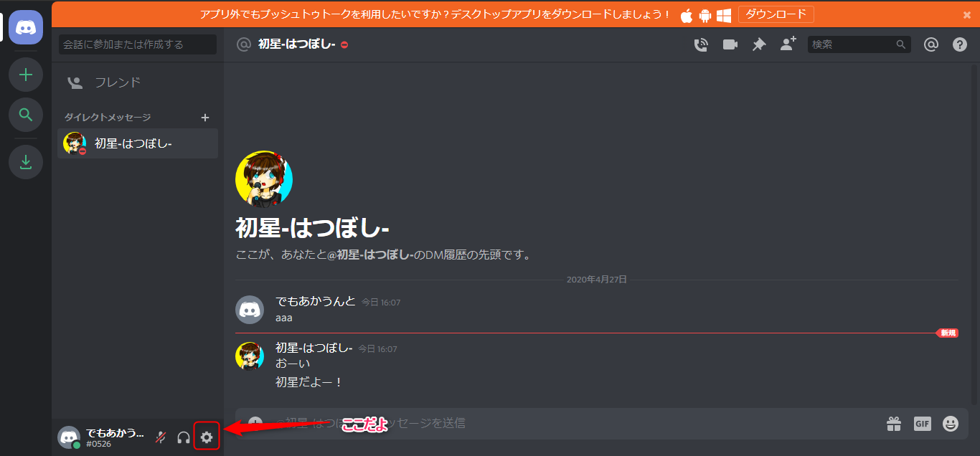980x456 pixels.
Task: Click the chat scrollbar
Action: (974, 233)
